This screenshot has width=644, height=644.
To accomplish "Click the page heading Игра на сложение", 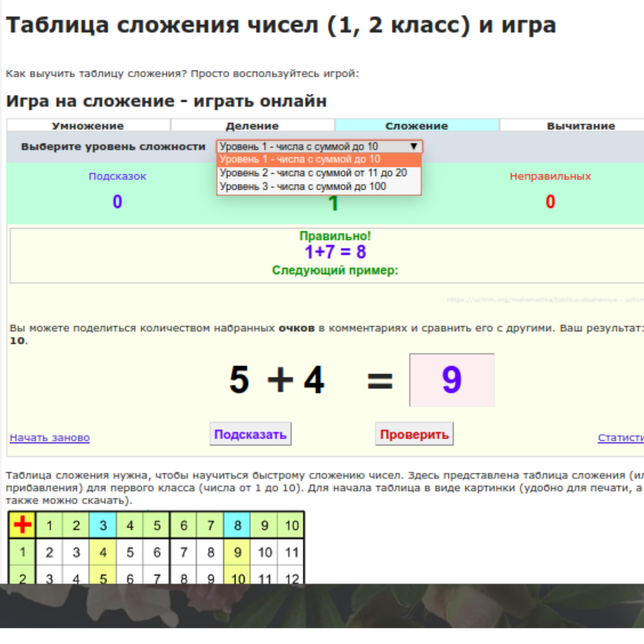I will [166, 100].
